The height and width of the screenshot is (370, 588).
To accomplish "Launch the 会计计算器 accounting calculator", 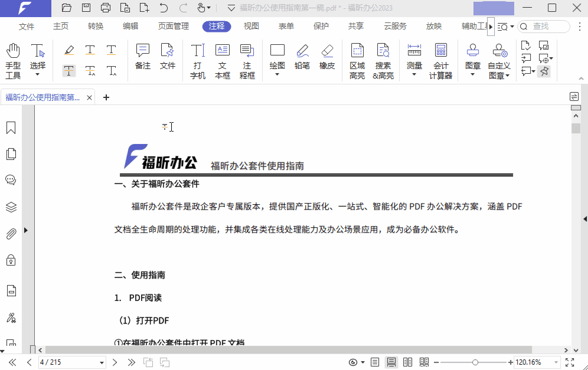I will 442,59.
